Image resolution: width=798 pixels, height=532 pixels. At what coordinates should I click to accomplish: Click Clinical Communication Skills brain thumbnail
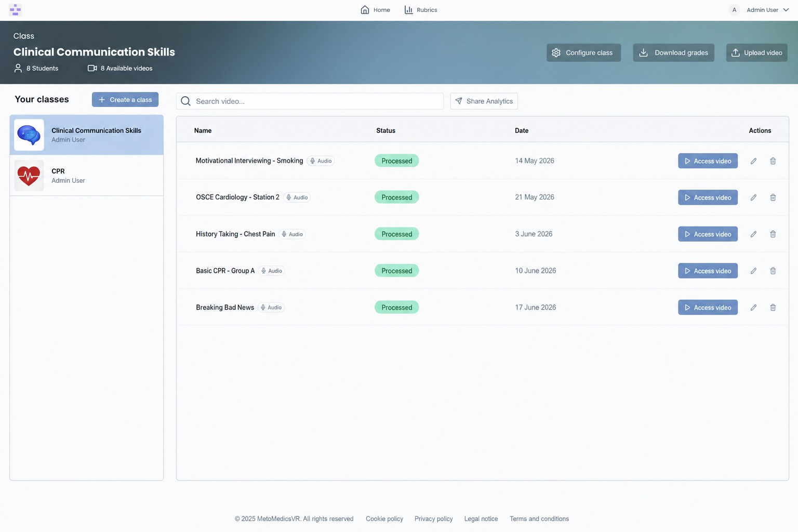pyautogui.click(x=29, y=135)
